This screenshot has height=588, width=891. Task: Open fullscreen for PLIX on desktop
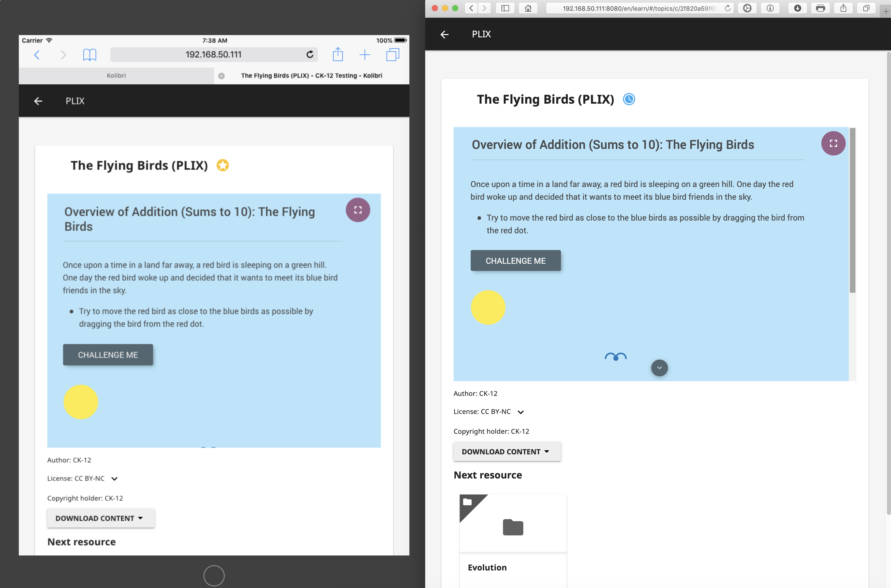point(833,143)
